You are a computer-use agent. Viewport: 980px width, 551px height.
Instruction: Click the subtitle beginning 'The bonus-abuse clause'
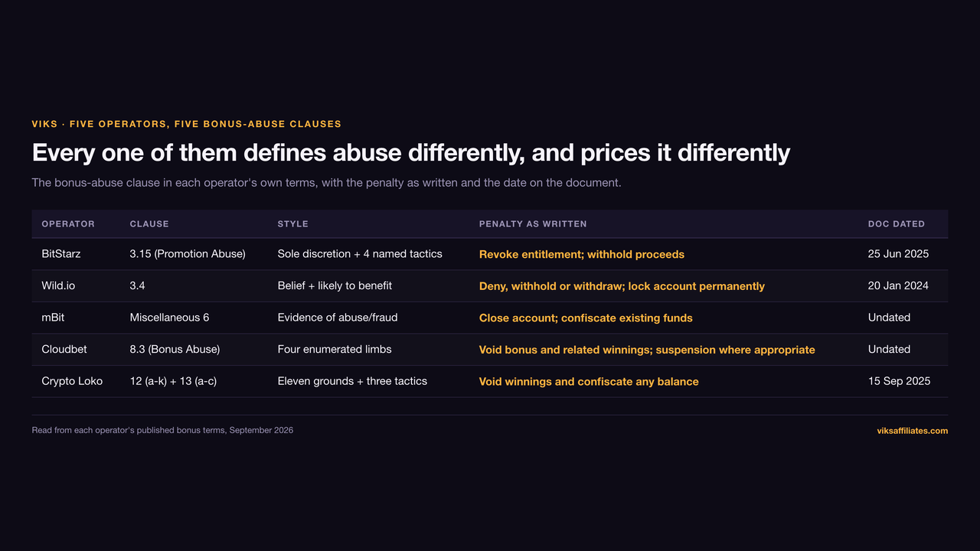coord(326,183)
